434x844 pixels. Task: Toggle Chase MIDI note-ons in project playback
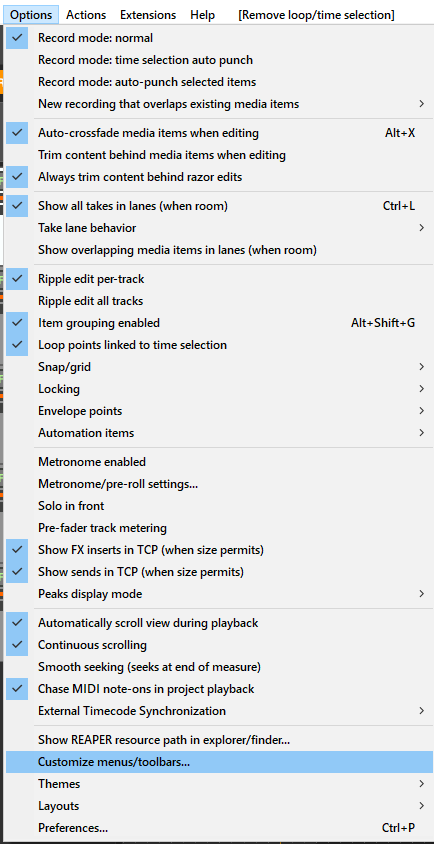(219, 689)
